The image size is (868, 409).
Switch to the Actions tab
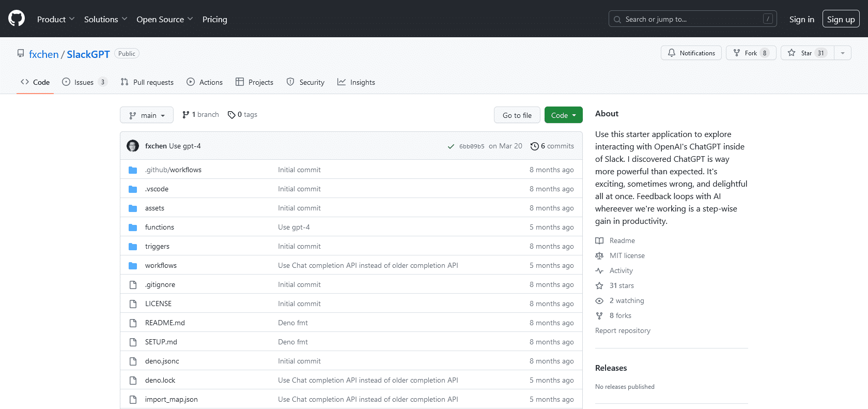tap(205, 82)
